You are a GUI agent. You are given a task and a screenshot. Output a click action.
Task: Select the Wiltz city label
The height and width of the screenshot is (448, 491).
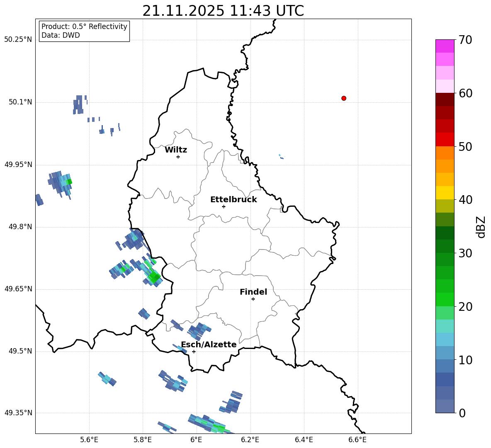point(176,150)
